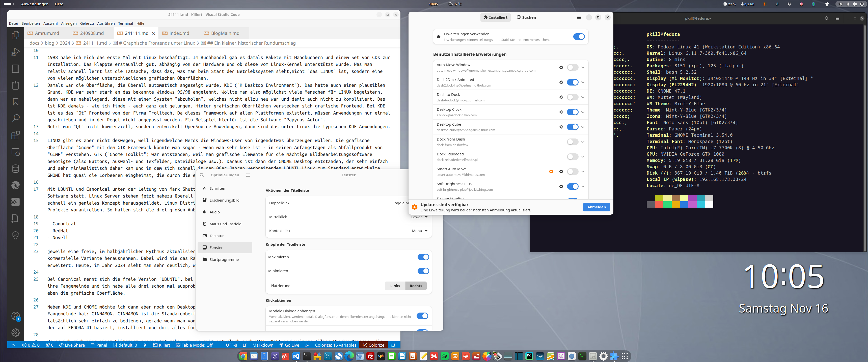868x362 pixels.
Task: Open the Database view in the activity bar
Action: 15,168
